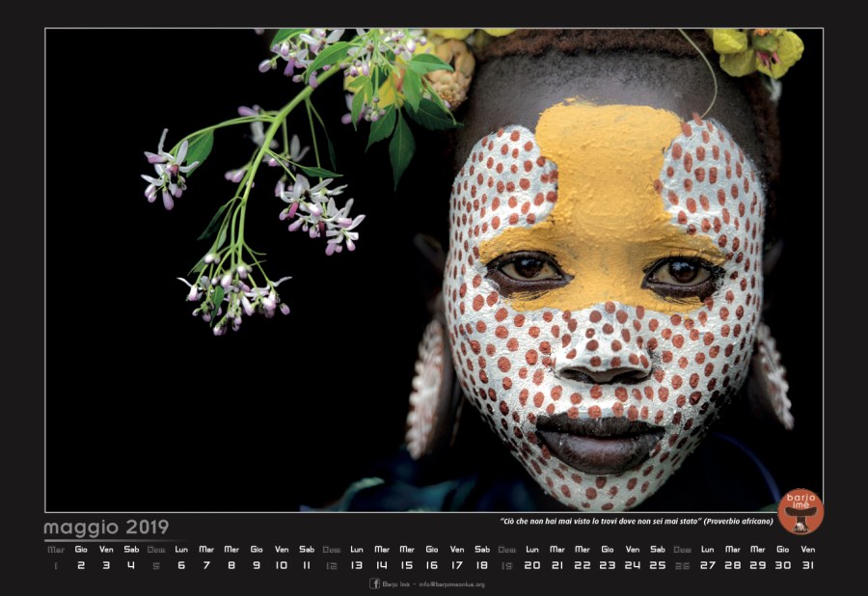Select Saturday 4 in the date row
The height and width of the screenshot is (596, 868).
[x=131, y=565]
